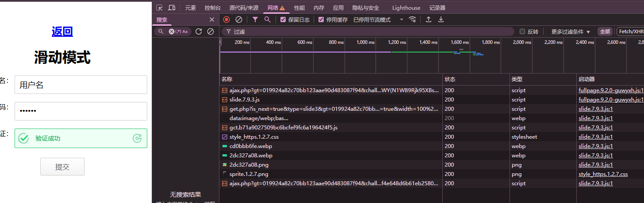Activate the inspect element picker icon

[x=159, y=8]
